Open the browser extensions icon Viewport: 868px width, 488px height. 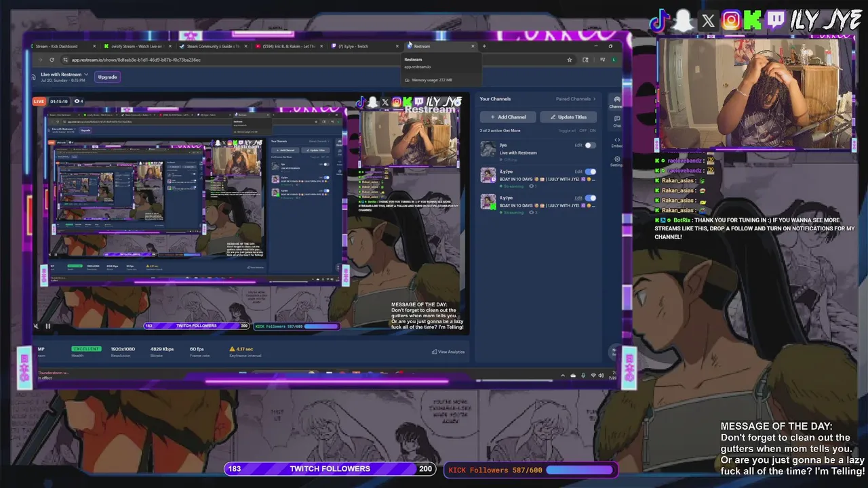pyautogui.click(x=586, y=60)
